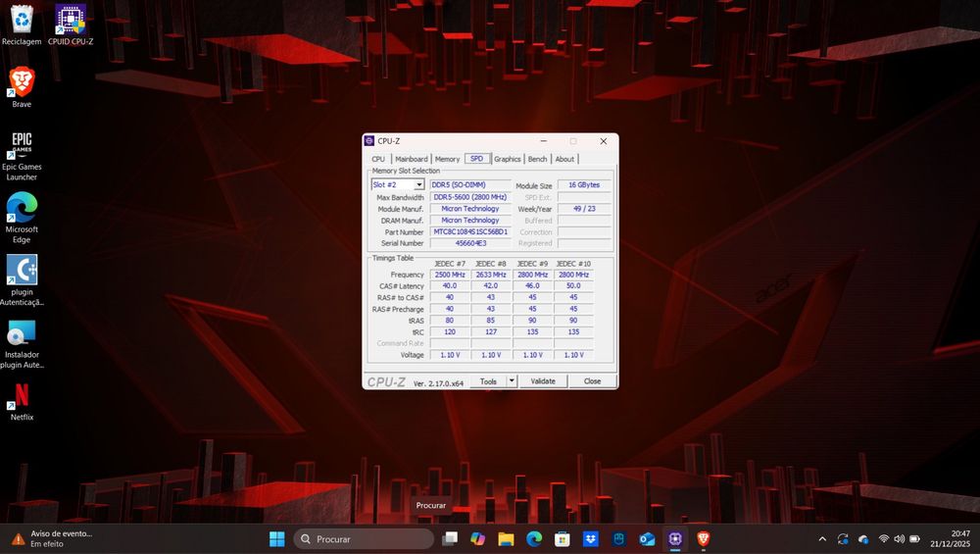Select CPU-Z running taskbar icon

pos(675,539)
